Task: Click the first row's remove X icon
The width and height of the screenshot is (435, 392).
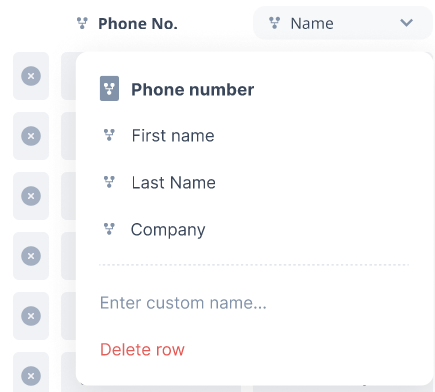Action: (x=31, y=76)
